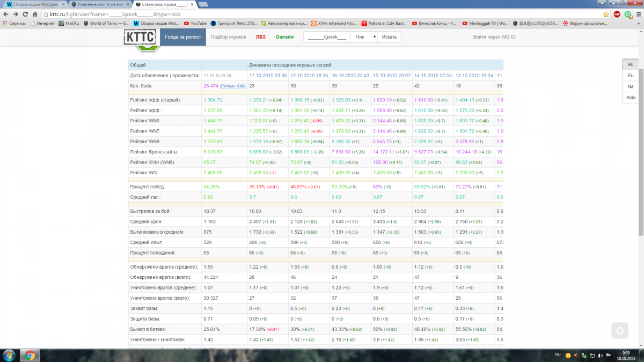Click the Chrome icon in the taskbar
The image size is (644, 362).
click(30, 355)
